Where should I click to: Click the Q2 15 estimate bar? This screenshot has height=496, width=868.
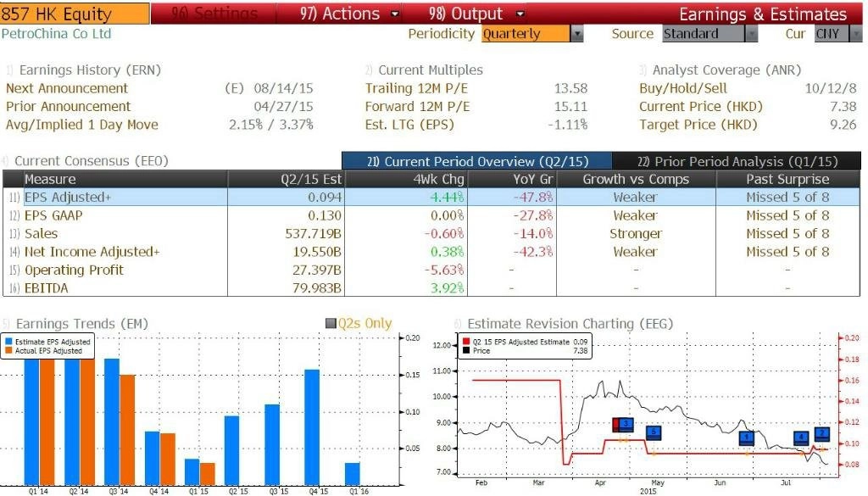pos(232,450)
